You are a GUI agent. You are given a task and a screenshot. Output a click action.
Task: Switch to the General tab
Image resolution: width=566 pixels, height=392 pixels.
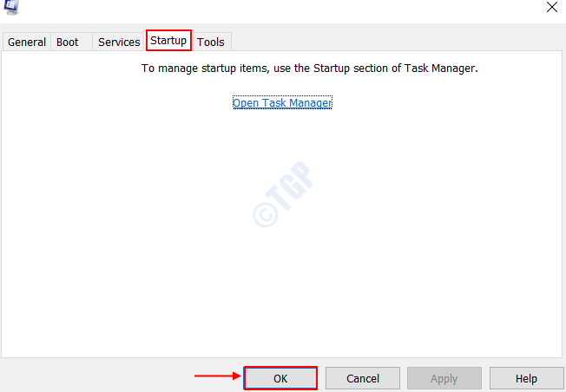click(x=27, y=42)
